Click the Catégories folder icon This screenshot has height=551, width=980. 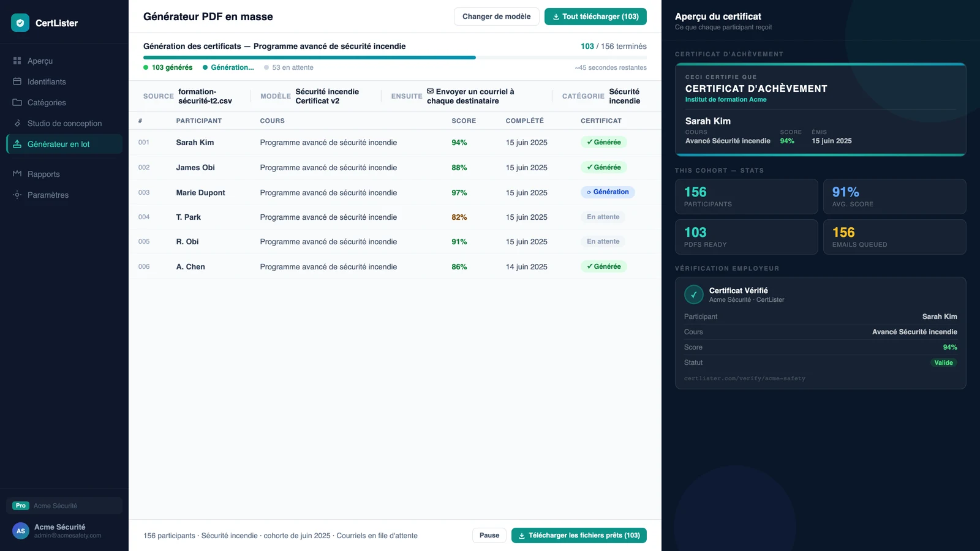point(17,102)
